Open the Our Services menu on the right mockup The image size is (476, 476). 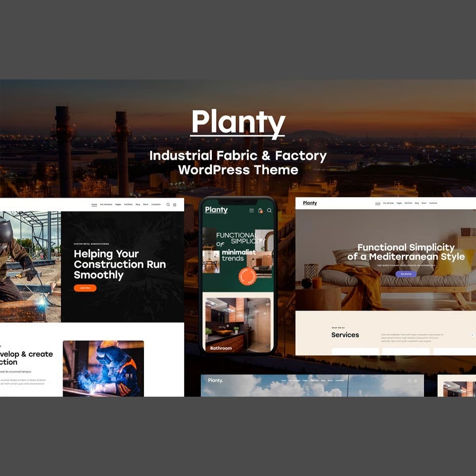(x=388, y=203)
